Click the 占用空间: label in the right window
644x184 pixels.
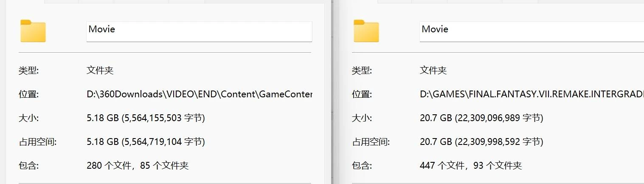click(x=371, y=142)
